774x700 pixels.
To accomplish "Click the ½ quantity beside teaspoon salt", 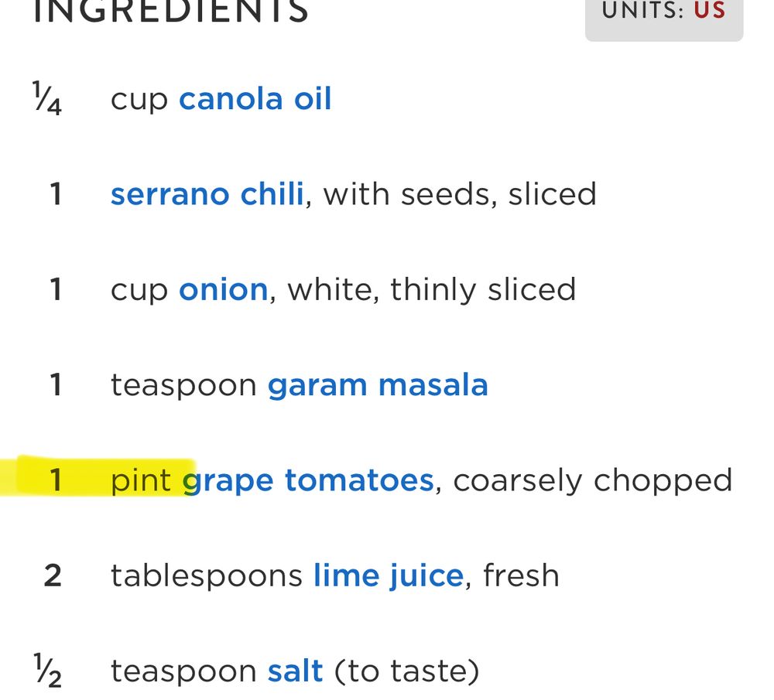I will coord(47,671).
